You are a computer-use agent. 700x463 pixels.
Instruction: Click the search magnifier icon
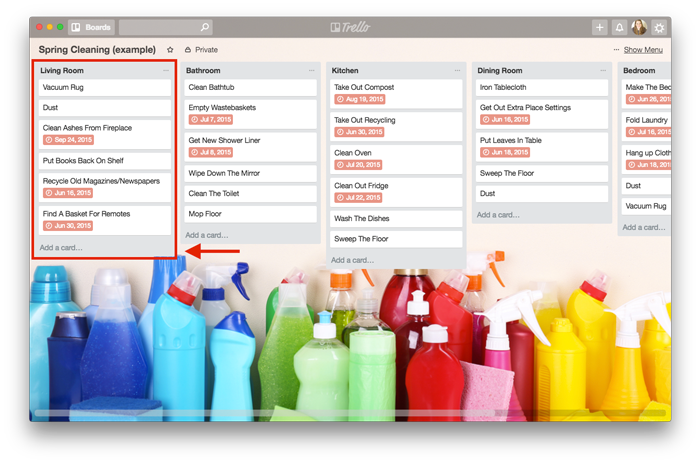pos(204,27)
